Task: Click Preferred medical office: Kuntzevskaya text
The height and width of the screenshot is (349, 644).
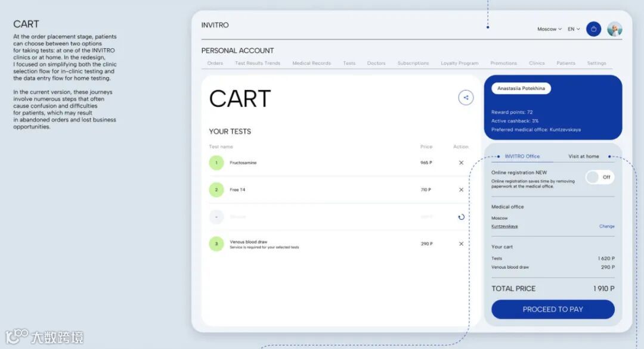Action: pyautogui.click(x=536, y=130)
